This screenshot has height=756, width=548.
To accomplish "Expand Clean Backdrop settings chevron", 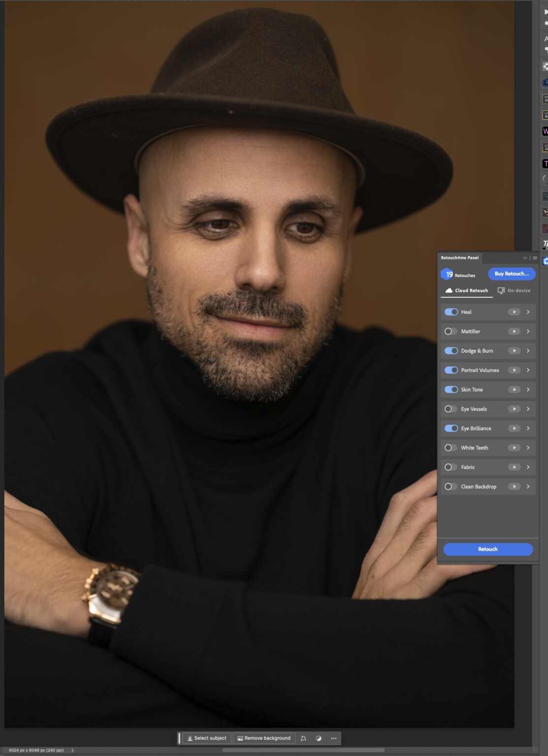I will pyautogui.click(x=528, y=486).
